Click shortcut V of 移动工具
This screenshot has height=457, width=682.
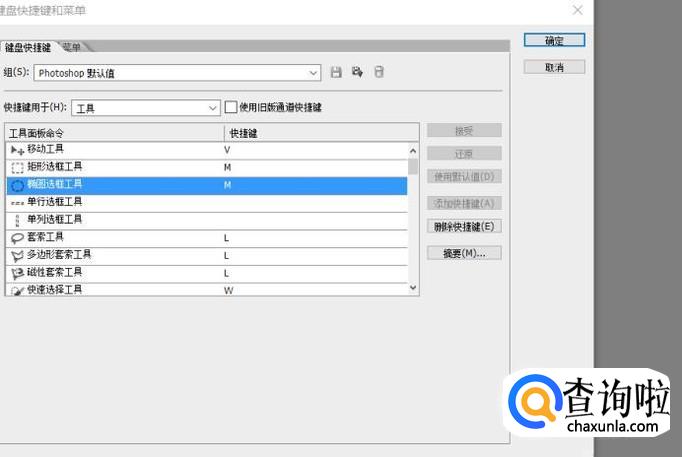[227, 150]
